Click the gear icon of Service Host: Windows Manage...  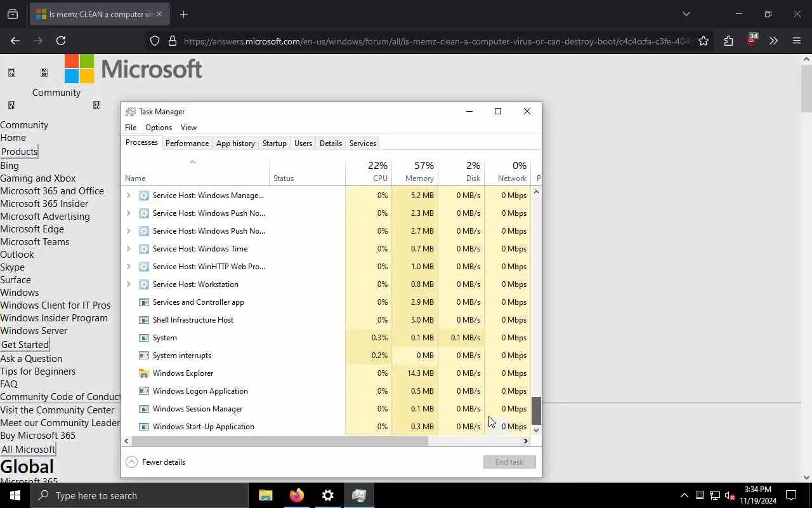[144, 196]
